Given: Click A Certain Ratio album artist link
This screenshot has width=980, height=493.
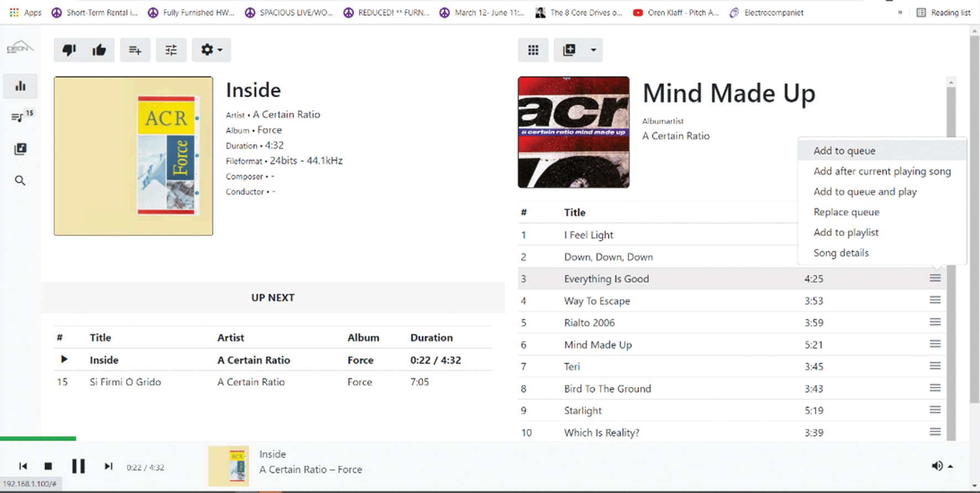Looking at the screenshot, I should [676, 136].
